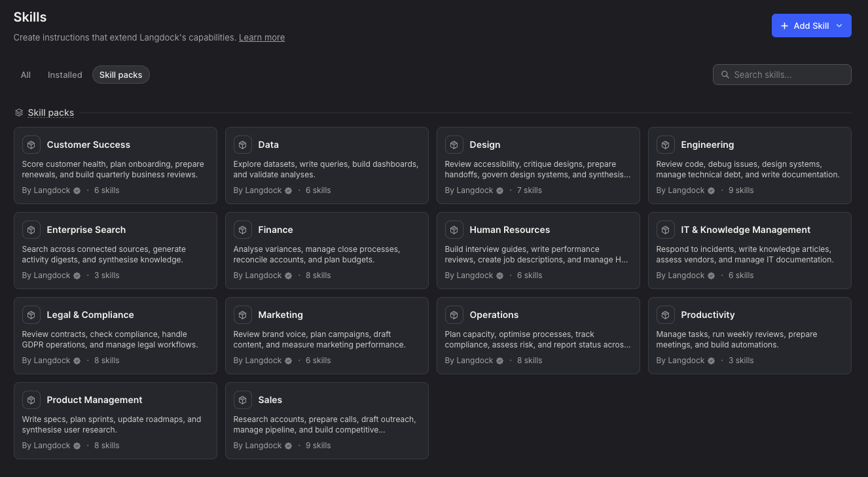Click the Enterprise Search pack cube icon
The width and height of the screenshot is (868, 477).
(x=31, y=230)
